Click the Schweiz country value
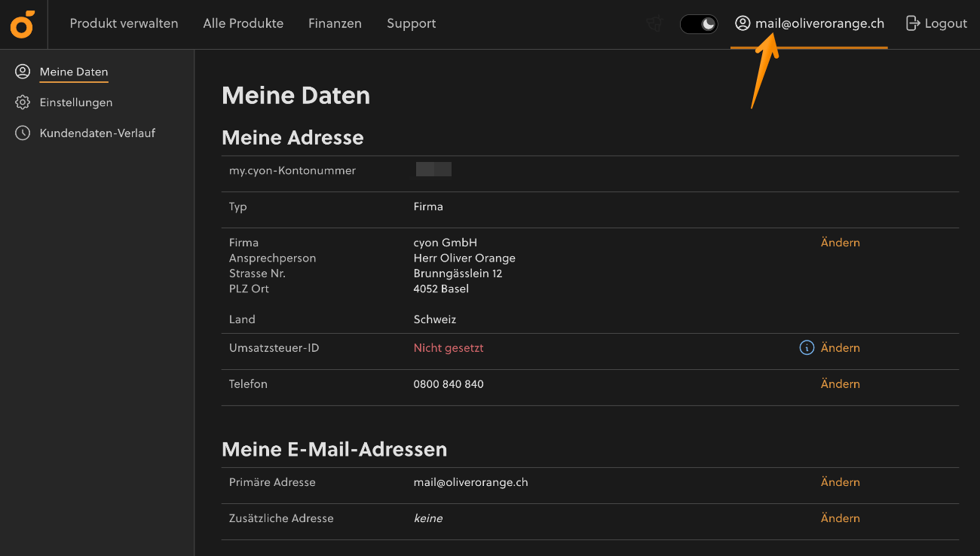 click(x=435, y=319)
